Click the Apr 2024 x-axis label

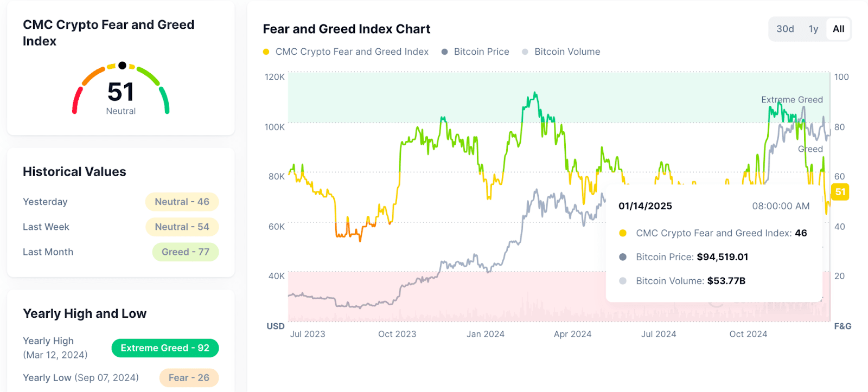pos(572,334)
